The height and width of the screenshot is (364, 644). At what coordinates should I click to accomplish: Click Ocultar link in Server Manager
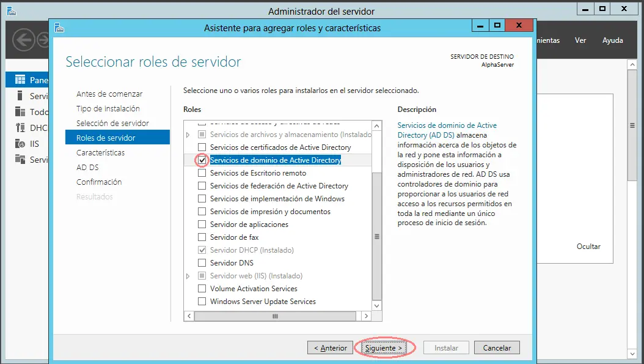click(x=588, y=247)
